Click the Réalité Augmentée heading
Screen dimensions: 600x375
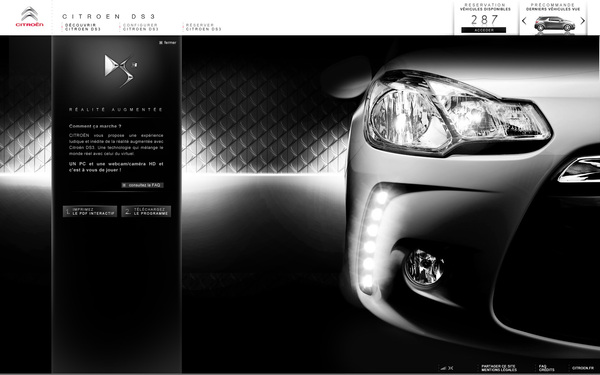click(116, 110)
